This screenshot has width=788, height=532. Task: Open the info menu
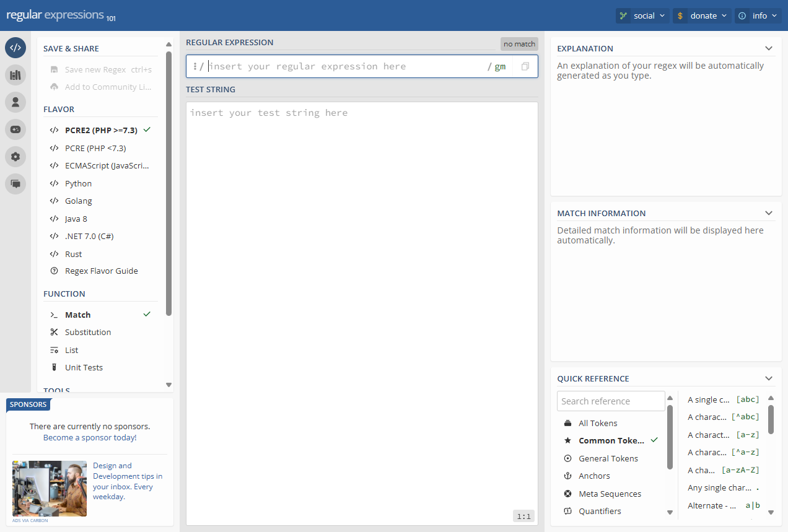tap(758, 15)
